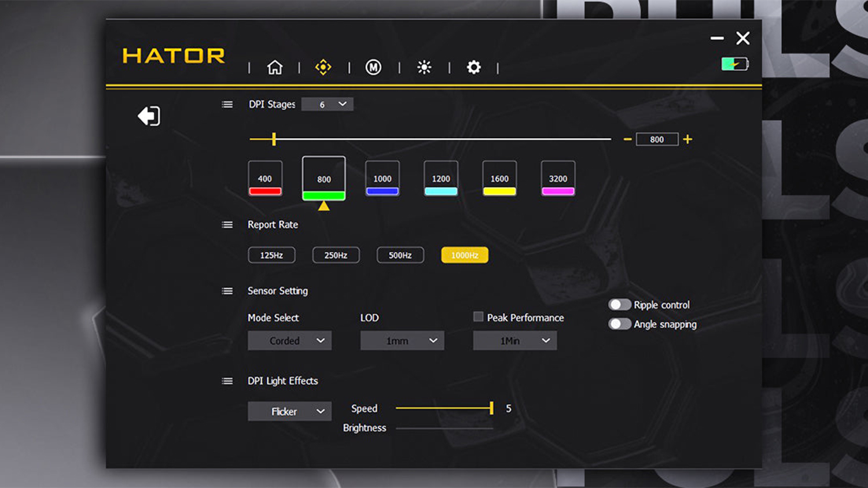Image resolution: width=868 pixels, height=488 pixels.
Task: Click the plus icon to increase DPI
Action: tap(687, 139)
